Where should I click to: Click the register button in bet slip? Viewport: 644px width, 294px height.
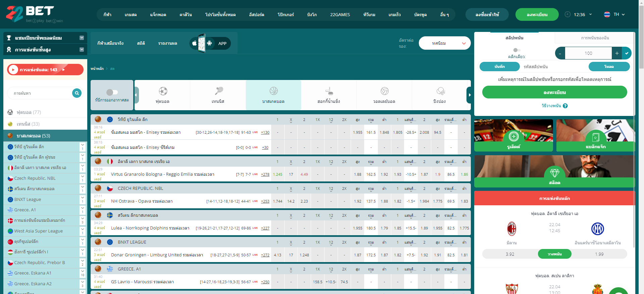554,92
